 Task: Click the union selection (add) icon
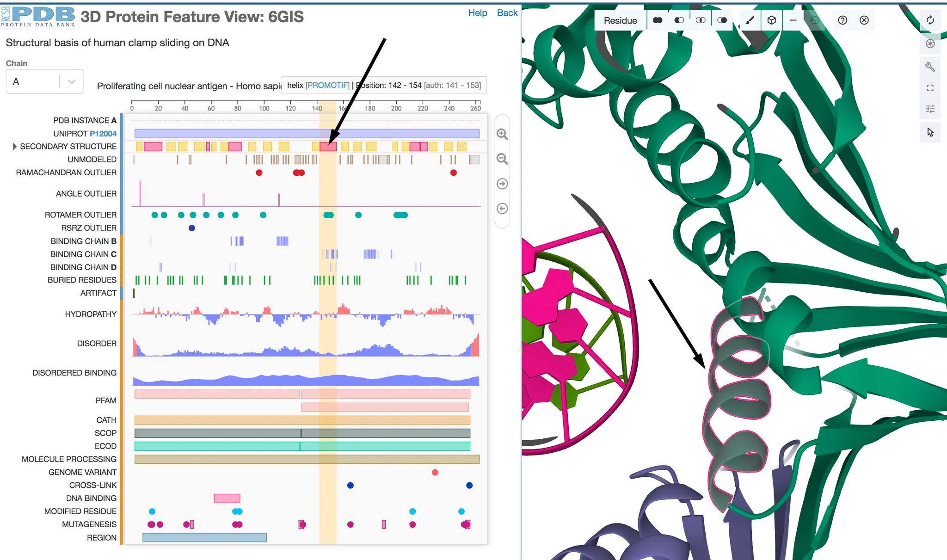click(657, 20)
